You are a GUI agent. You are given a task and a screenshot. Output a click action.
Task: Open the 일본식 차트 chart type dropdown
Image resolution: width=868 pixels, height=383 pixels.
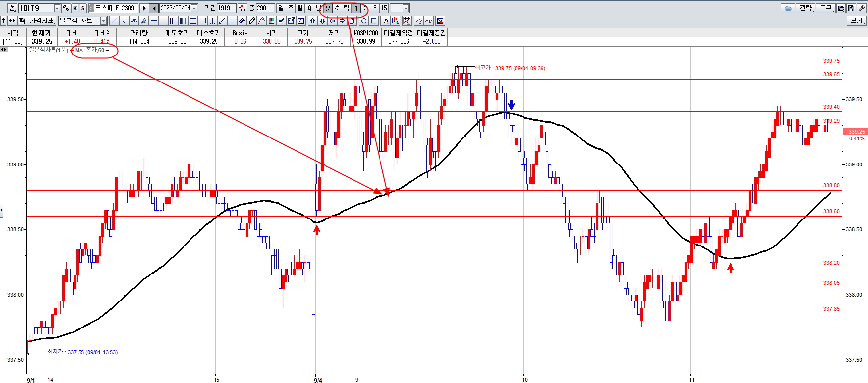tap(103, 21)
